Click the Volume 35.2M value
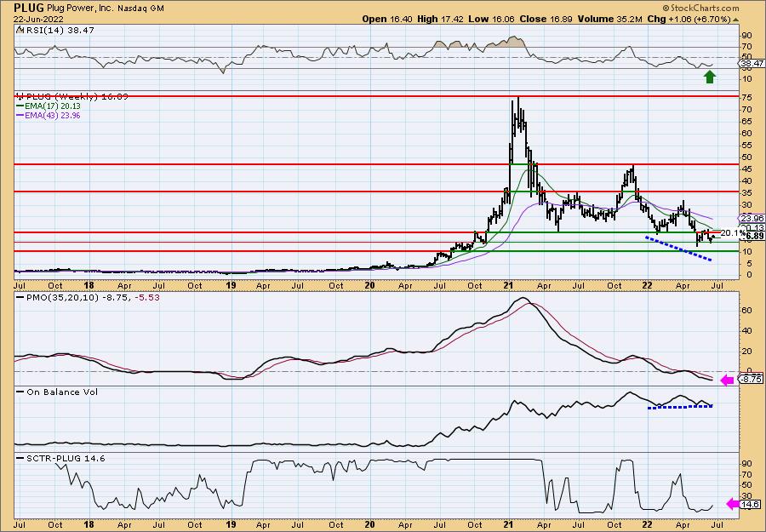The width and height of the screenshot is (766, 532). pyautogui.click(x=609, y=19)
